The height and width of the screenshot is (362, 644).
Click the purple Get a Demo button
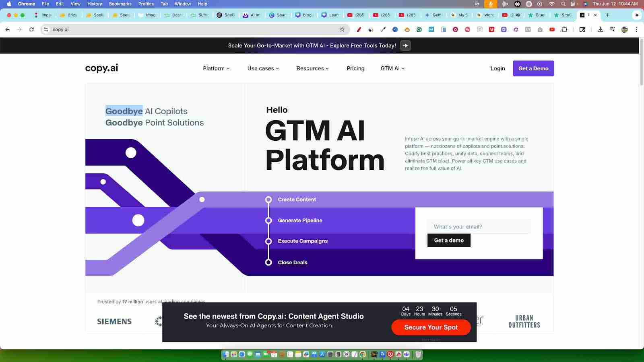533,68
